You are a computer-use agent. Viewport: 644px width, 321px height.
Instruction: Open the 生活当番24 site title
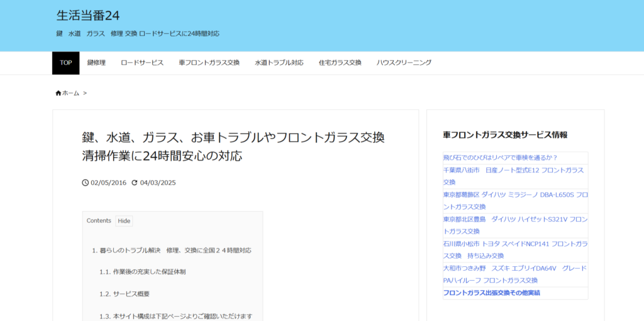(88, 16)
